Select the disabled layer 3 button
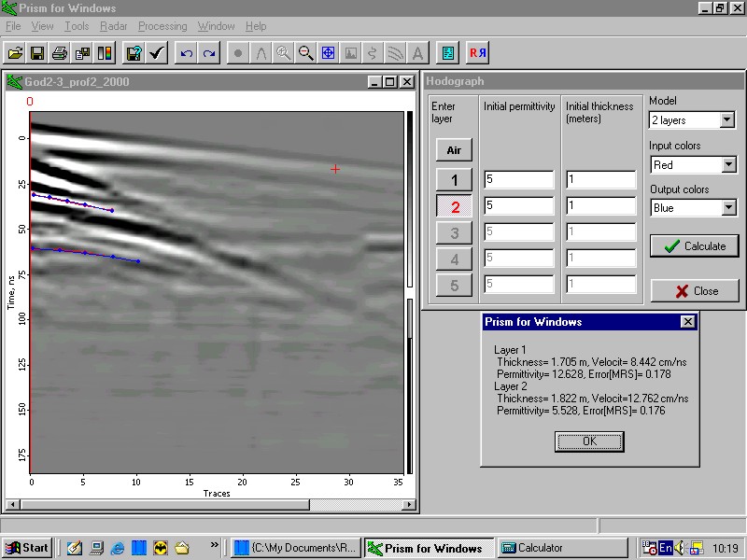747x560 pixels. click(x=454, y=232)
